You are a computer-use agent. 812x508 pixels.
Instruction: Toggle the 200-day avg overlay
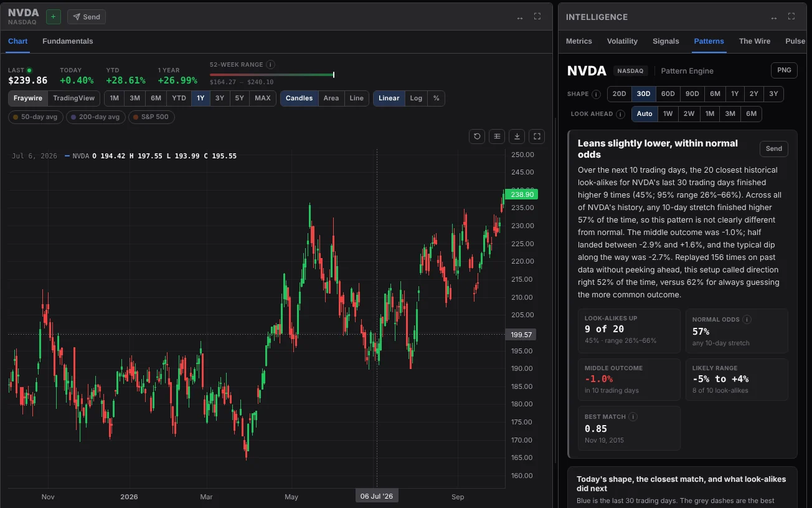coord(95,117)
